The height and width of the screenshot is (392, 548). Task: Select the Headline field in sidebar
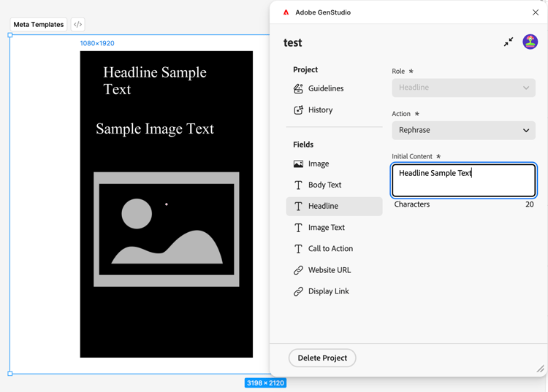334,207
